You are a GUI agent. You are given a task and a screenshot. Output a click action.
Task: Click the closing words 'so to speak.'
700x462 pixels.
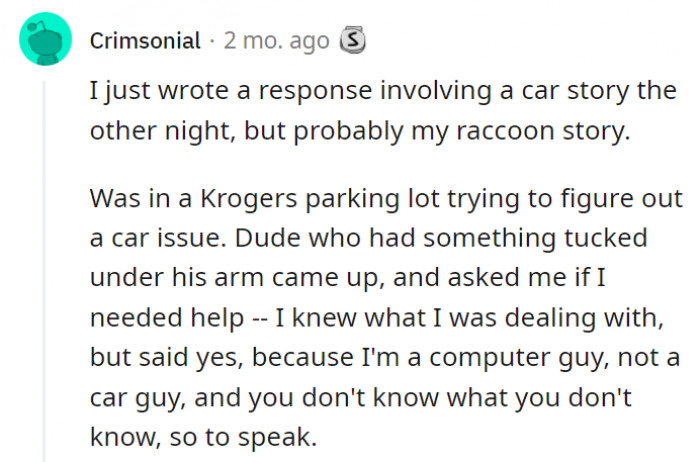click(243, 437)
